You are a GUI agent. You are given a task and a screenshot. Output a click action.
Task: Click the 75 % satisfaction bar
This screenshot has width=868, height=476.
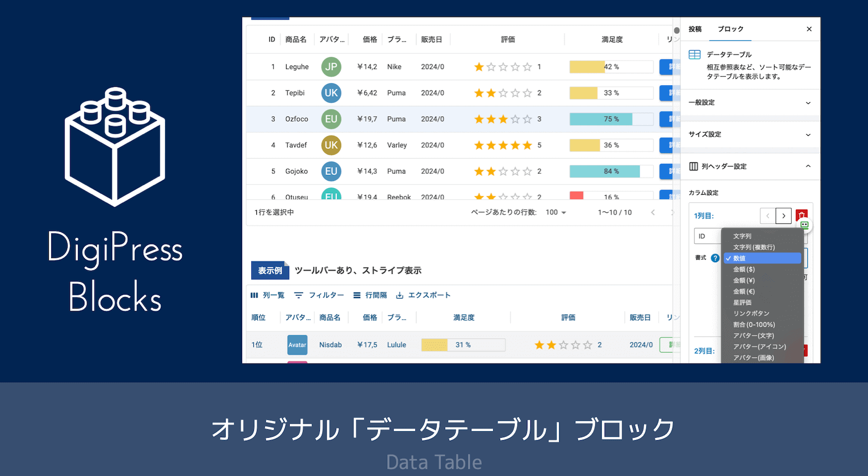(x=611, y=119)
